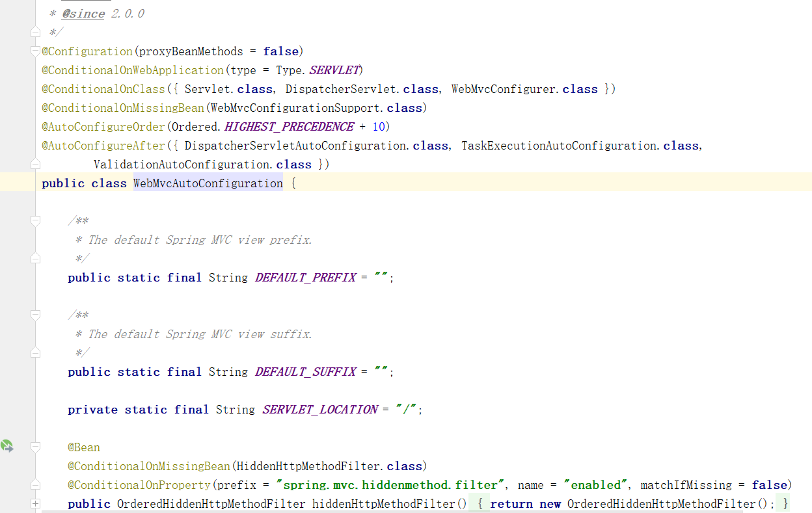Viewport: 812px width, 513px height.
Task: Click the 2.0.0 version in the Javadoc
Action: 128,14
